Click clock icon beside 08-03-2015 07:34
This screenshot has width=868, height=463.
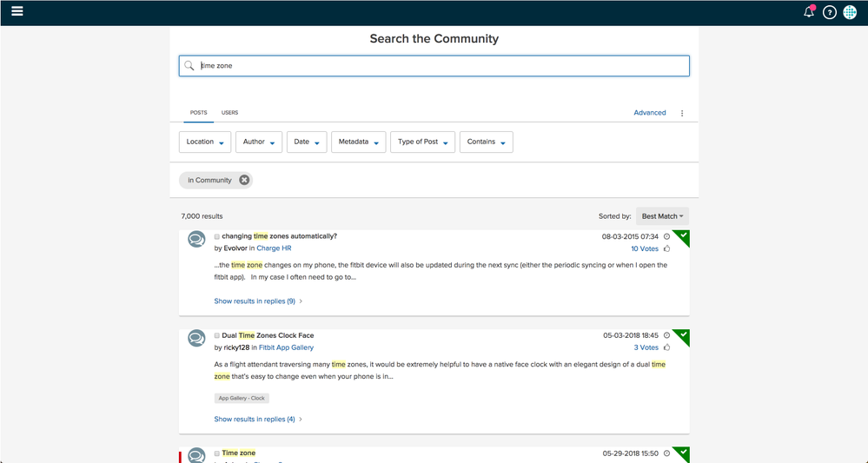[666, 237]
